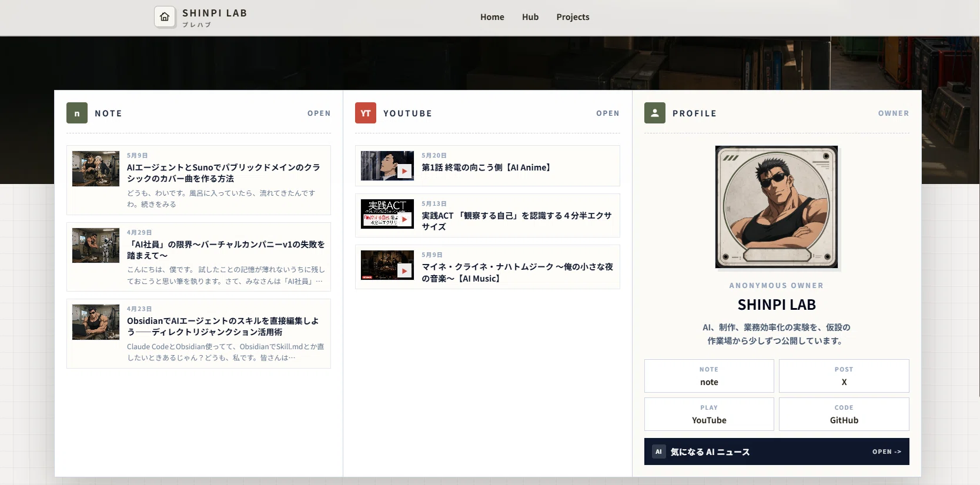Viewport: 980px width, 485px height.
Task: Click the YOUTUBE panel heading
Action: [x=407, y=113]
